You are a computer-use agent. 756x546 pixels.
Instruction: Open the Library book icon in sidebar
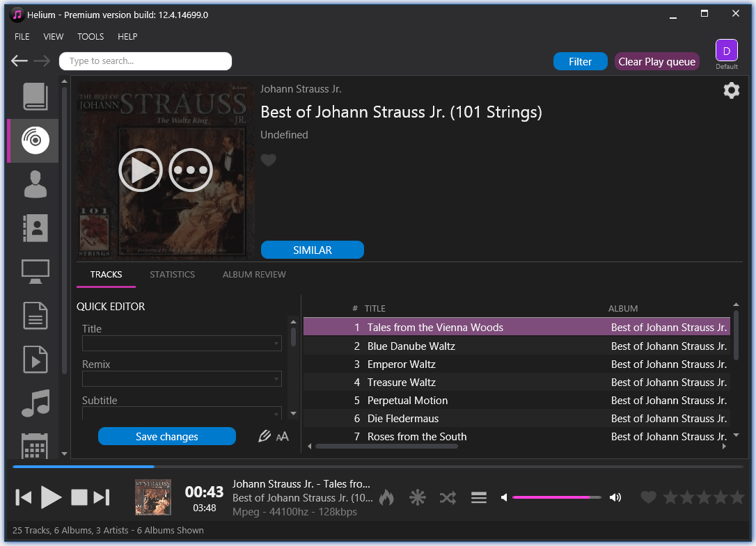tap(36, 97)
